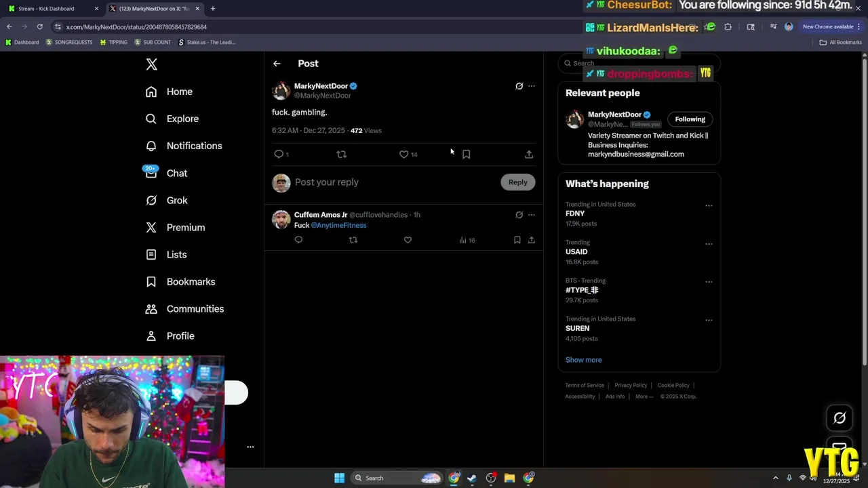Open the @AnytimeFitness mention link
The width and height of the screenshot is (868, 488).
click(x=338, y=225)
